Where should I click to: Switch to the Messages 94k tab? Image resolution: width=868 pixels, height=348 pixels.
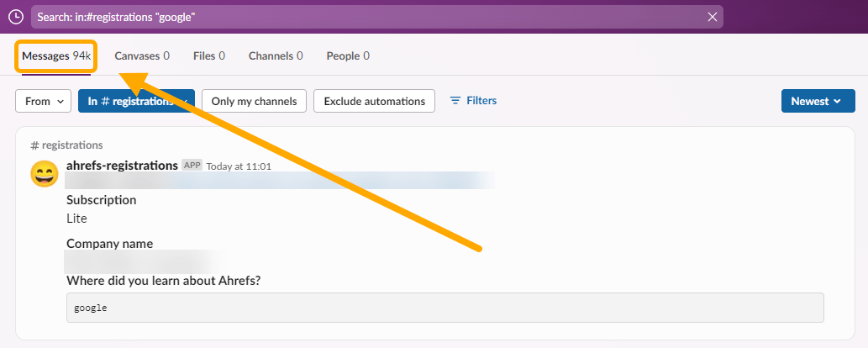pos(56,56)
